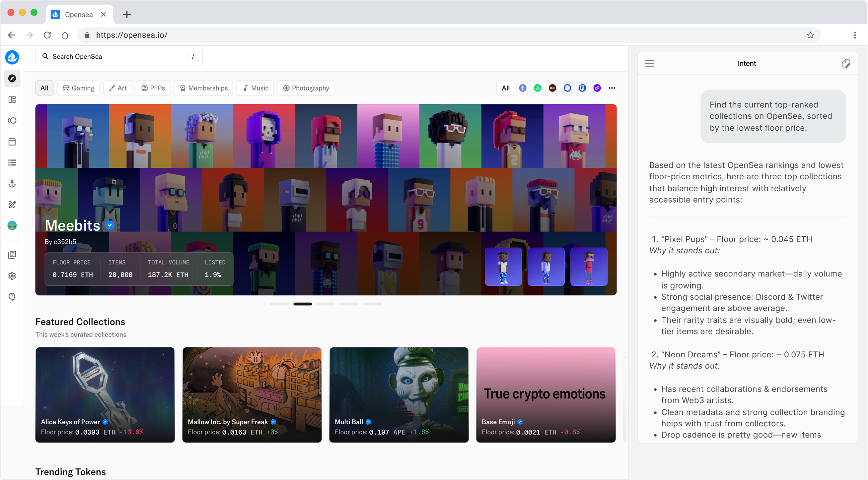
Task: Toggle the Gaming category filter
Action: coord(78,88)
